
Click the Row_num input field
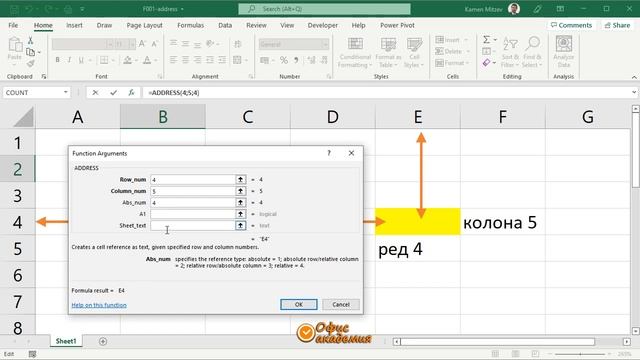pyautogui.click(x=193, y=180)
